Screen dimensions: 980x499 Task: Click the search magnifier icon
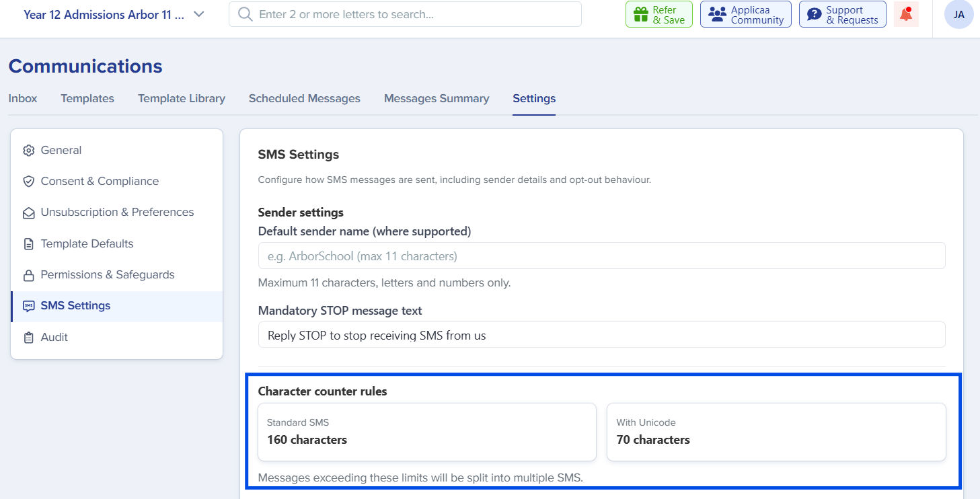point(246,14)
